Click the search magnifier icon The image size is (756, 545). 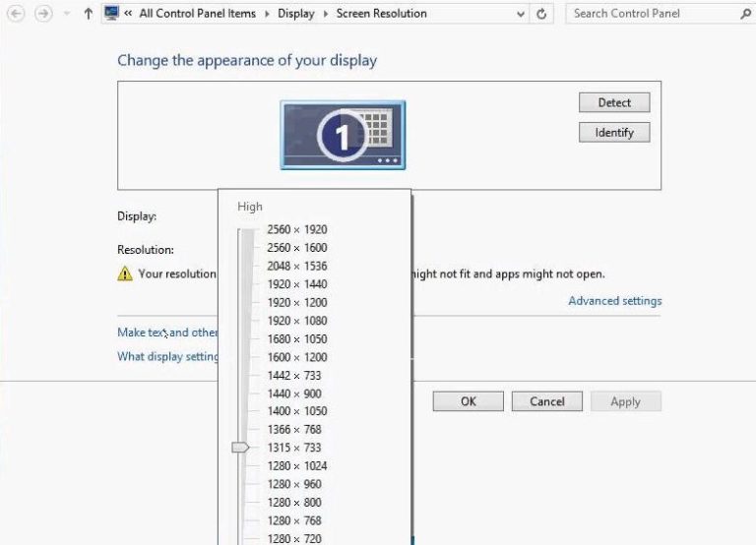(x=743, y=14)
